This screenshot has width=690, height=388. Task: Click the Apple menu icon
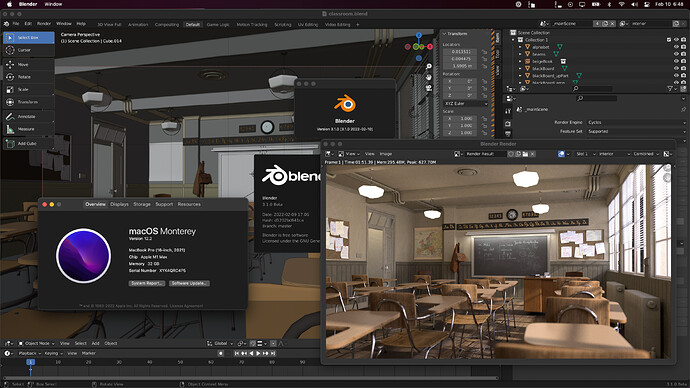(9, 4)
